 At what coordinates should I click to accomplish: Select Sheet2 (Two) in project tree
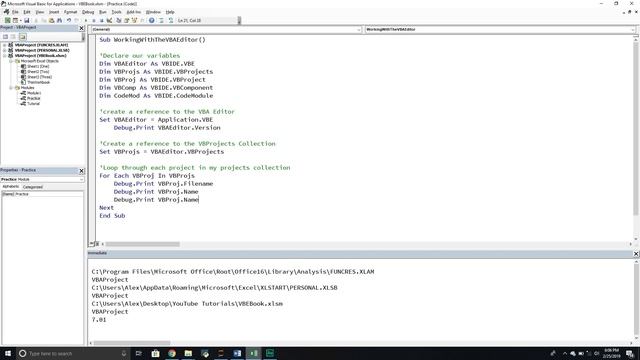pyautogui.click(x=38, y=71)
